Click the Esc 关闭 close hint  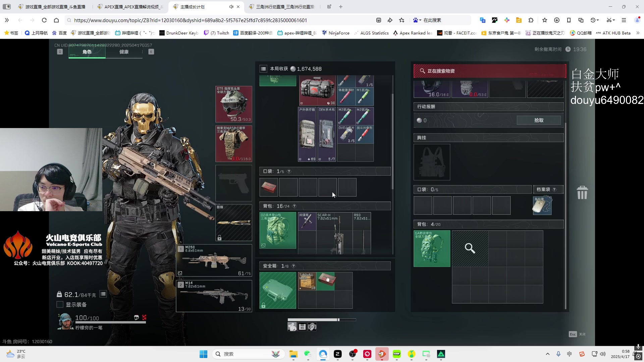577,334
